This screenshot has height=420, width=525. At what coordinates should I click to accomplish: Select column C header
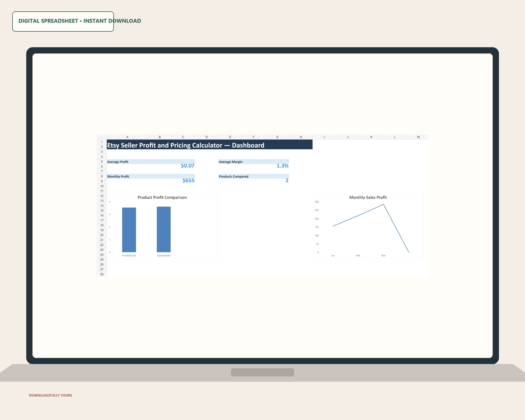click(183, 137)
